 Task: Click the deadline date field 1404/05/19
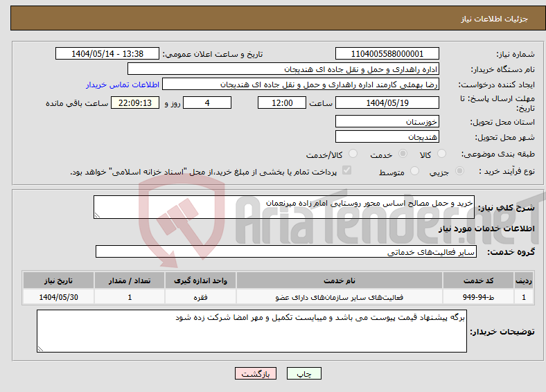[x=387, y=103]
